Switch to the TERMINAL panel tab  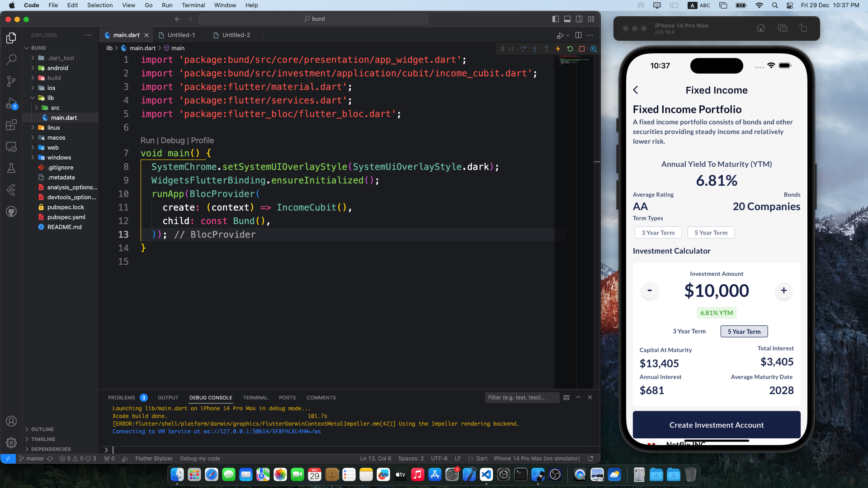[x=255, y=398]
